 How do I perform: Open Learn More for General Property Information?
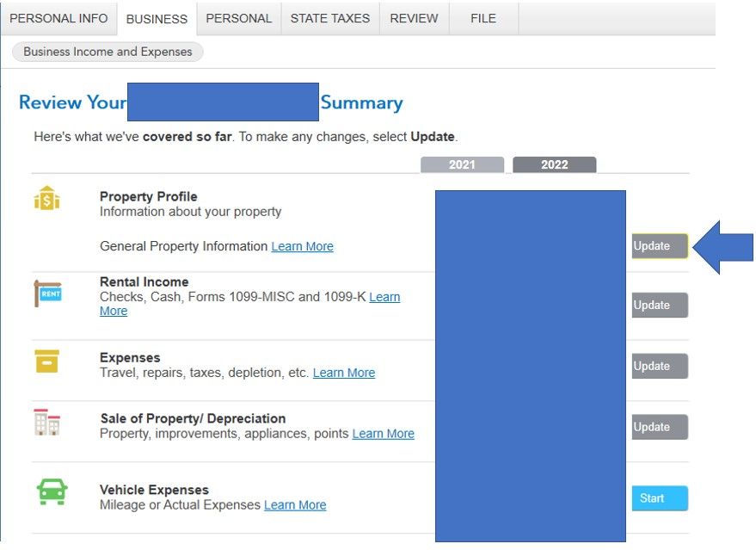tap(302, 246)
